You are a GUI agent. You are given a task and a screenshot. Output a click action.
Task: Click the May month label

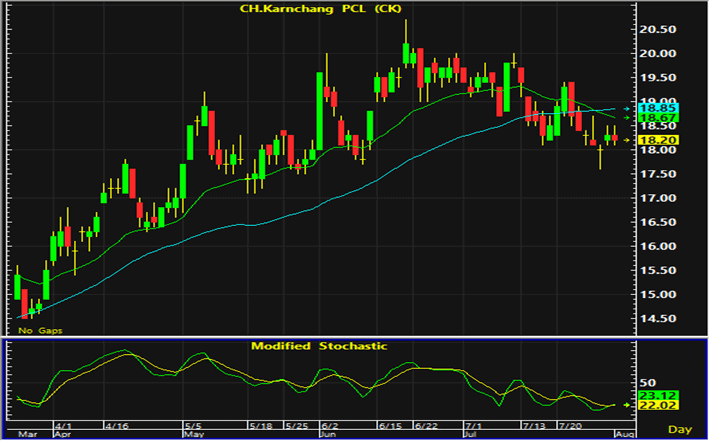[193, 435]
